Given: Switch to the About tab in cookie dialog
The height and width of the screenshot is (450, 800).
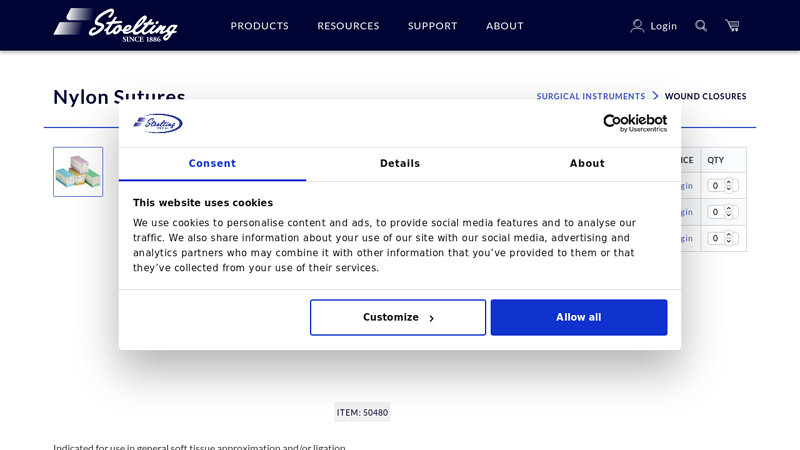Looking at the screenshot, I should (x=587, y=164).
